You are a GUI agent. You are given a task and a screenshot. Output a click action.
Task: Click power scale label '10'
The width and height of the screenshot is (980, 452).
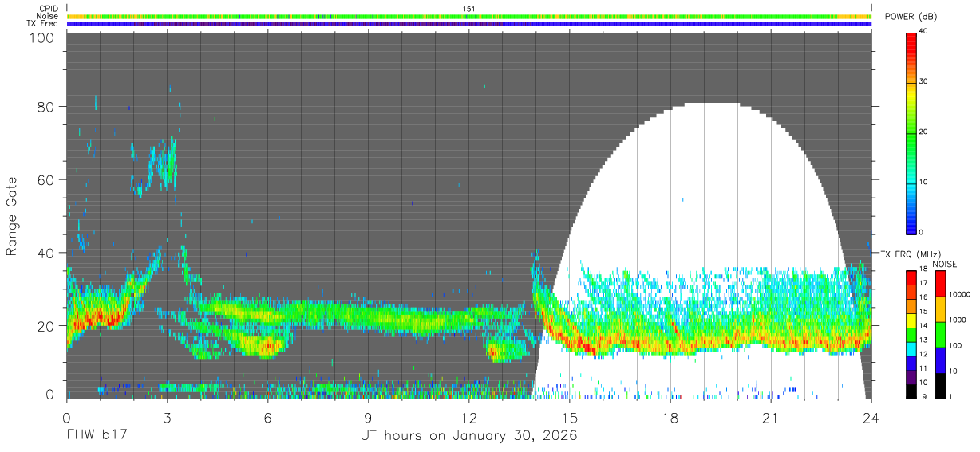pos(924,183)
